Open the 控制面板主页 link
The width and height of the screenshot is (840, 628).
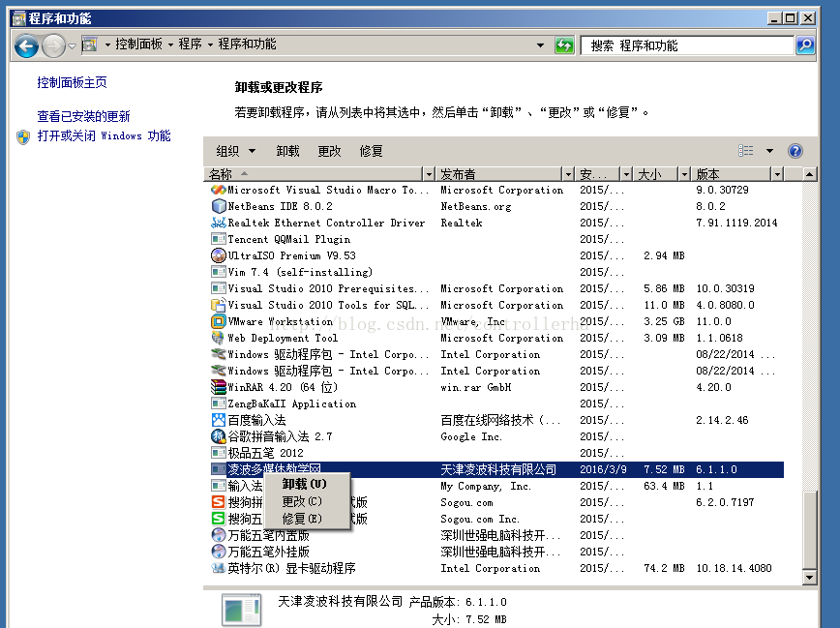(x=72, y=82)
